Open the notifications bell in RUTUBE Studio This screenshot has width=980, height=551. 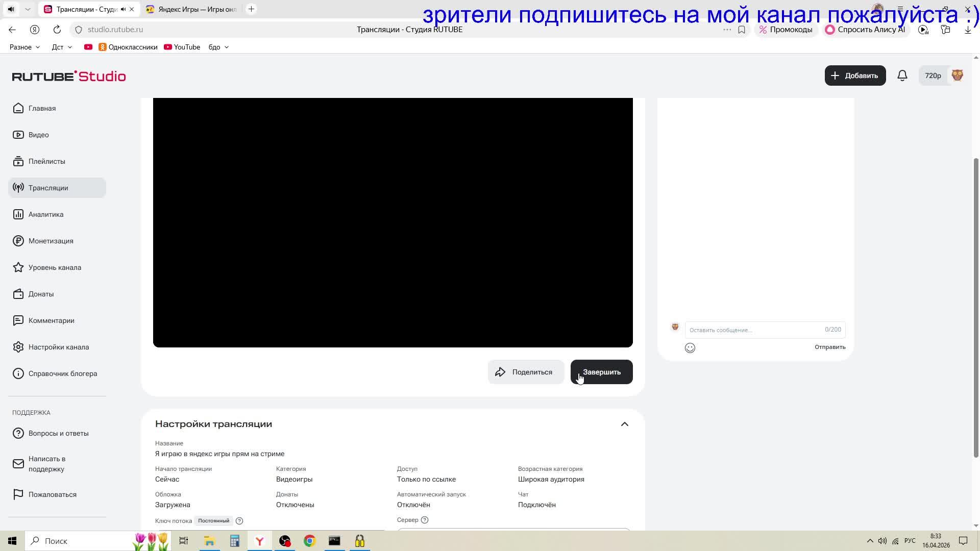tap(902, 75)
